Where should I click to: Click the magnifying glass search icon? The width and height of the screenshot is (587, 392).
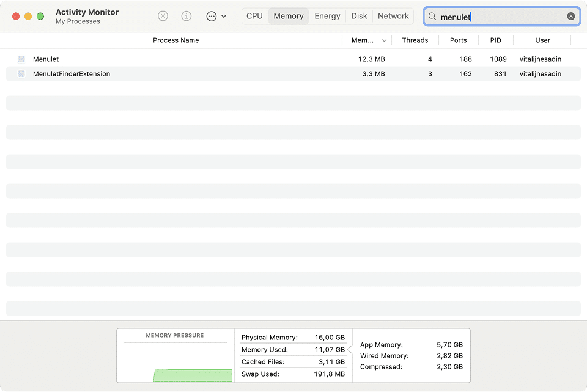pyautogui.click(x=432, y=17)
